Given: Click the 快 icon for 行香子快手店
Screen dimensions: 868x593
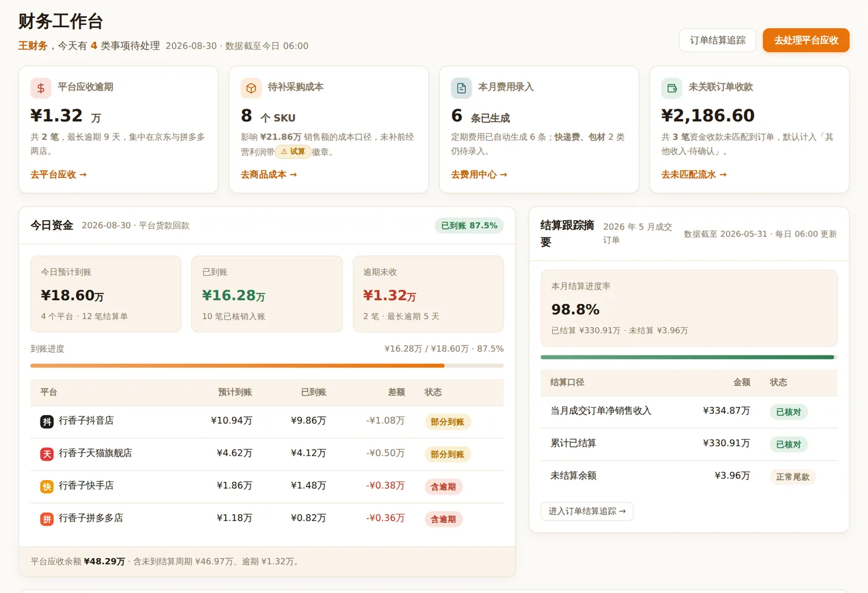Looking at the screenshot, I should point(47,486).
